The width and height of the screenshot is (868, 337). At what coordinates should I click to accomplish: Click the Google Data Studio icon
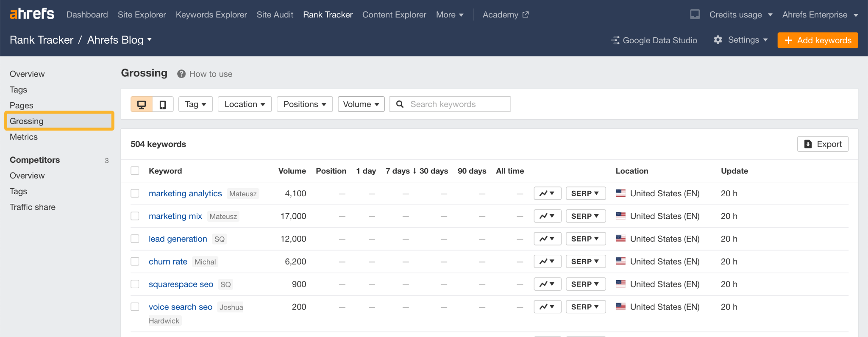(615, 40)
